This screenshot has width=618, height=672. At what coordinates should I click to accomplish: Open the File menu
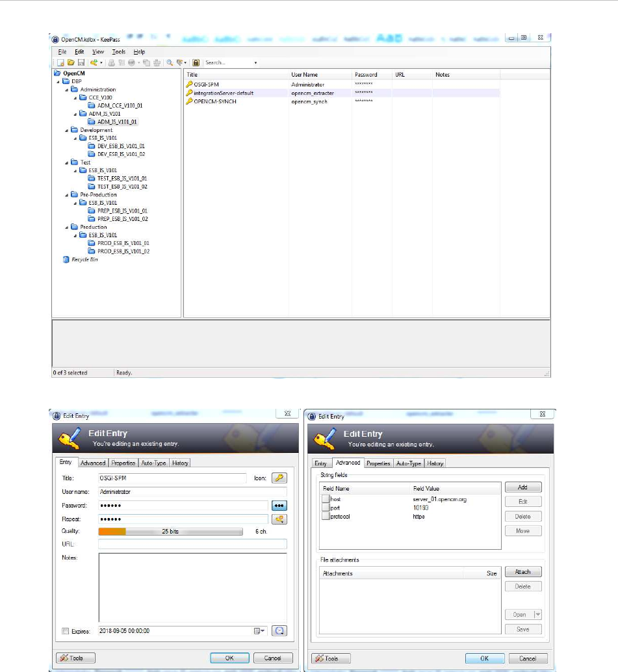62,52
